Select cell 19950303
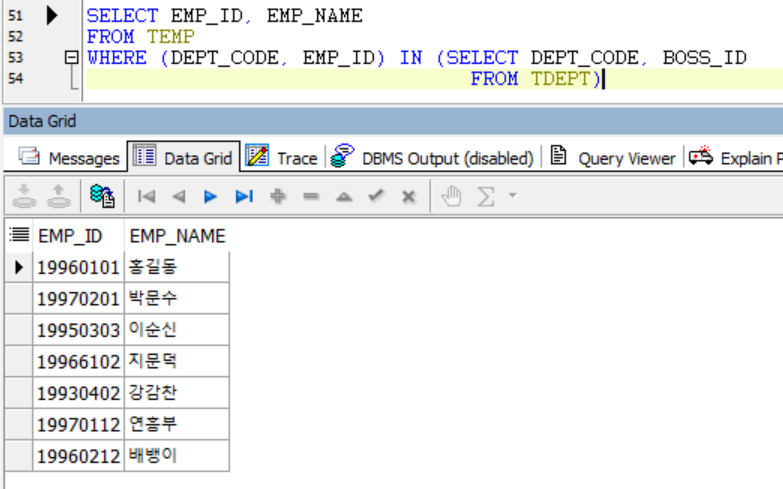The image size is (783, 489). 78,330
